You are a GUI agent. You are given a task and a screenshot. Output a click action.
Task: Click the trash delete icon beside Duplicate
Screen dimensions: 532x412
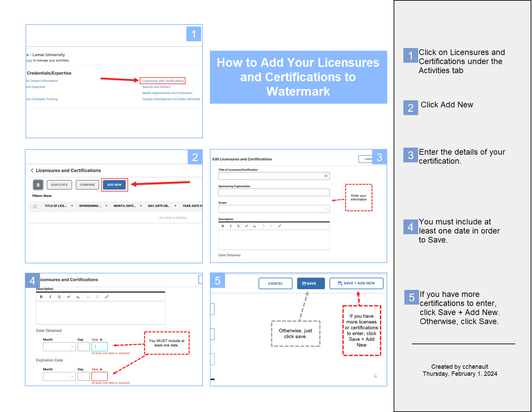[38, 185]
